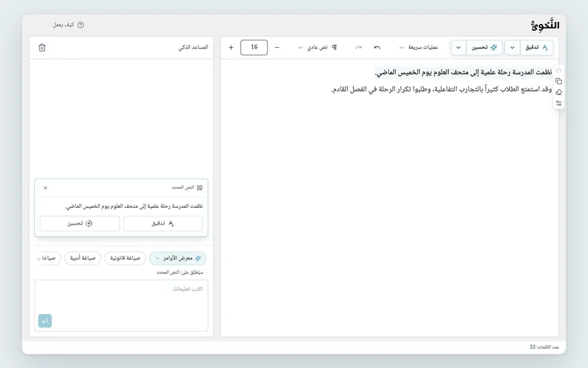Click the highlighted first sentence in editor

pyautogui.click(x=464, y=72)
